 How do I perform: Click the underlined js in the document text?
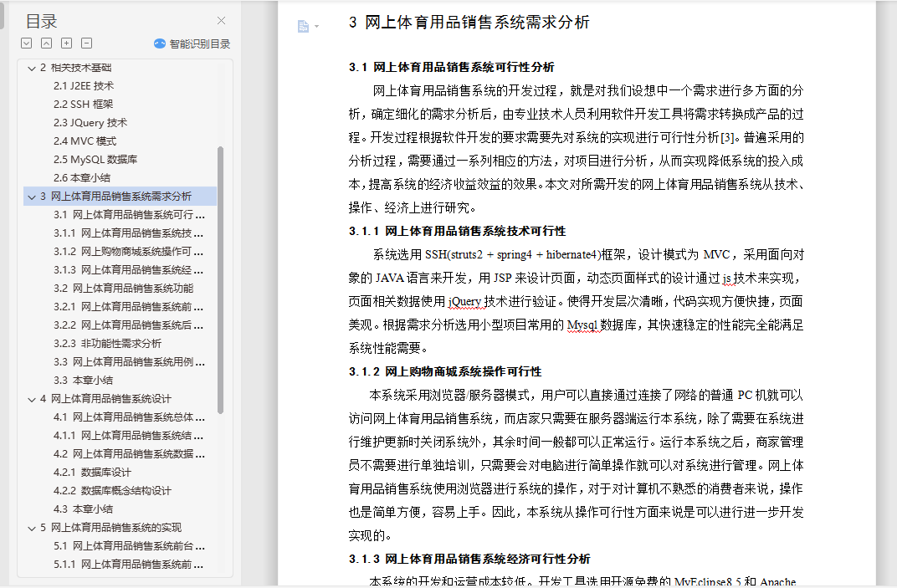(727, 278)
